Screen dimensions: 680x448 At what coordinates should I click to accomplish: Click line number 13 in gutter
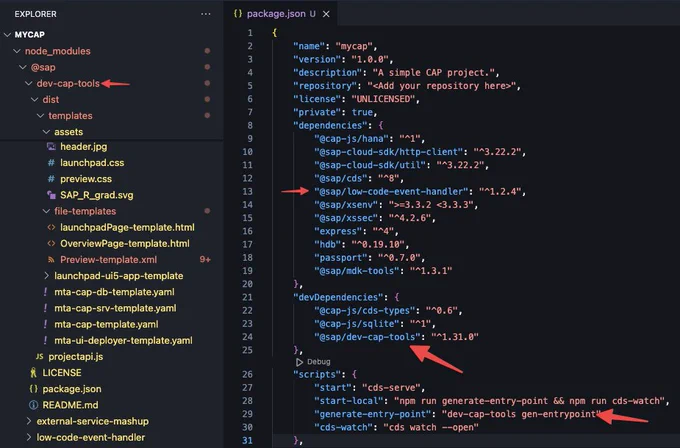point(247,191)
